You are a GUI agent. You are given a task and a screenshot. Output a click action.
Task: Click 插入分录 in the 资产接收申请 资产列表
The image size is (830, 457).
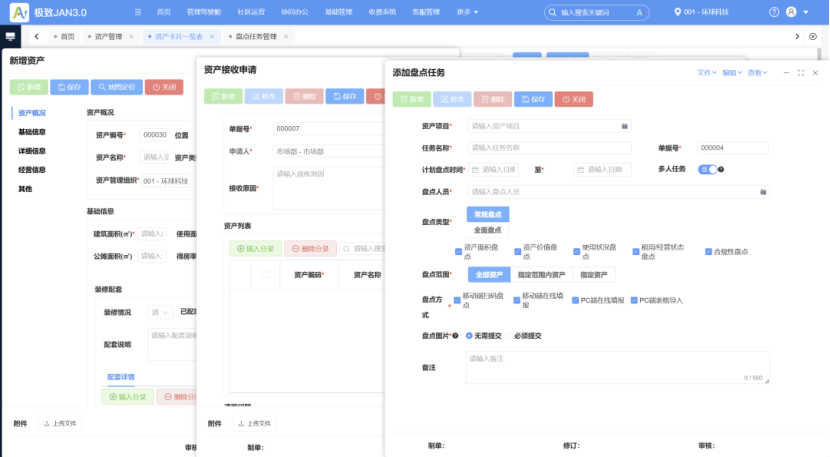pyautogui.click(x=255, y=248)
